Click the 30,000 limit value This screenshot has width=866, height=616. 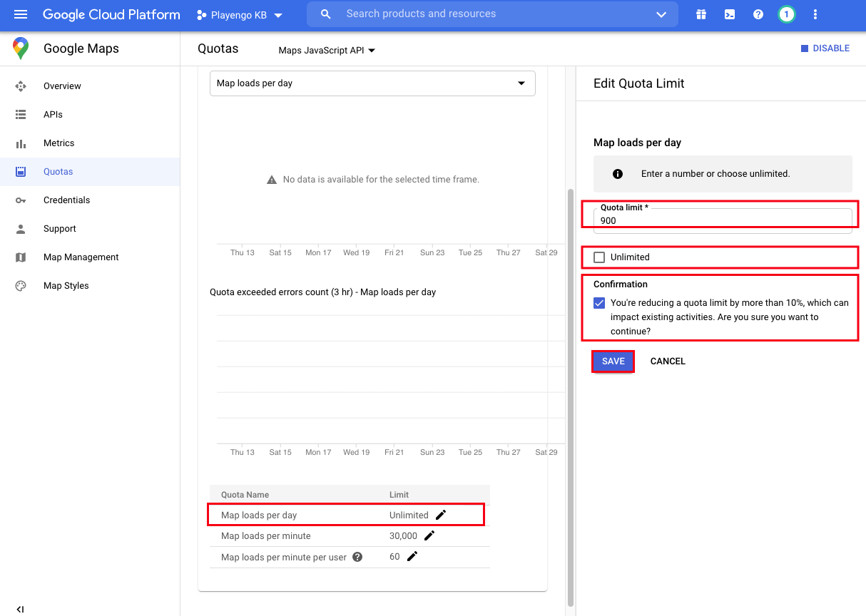click(x=403, y=535)
